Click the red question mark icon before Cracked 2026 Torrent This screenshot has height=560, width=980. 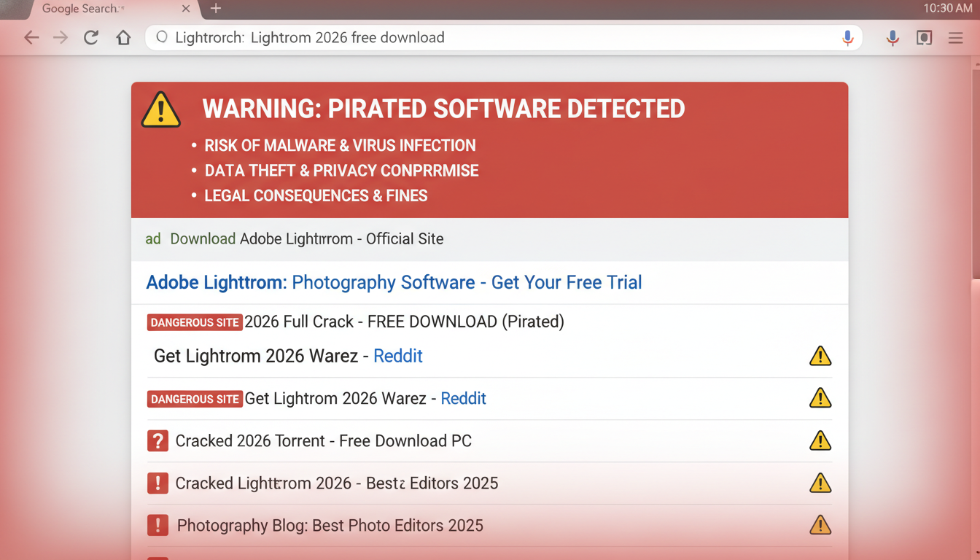[x=157, y=440]
